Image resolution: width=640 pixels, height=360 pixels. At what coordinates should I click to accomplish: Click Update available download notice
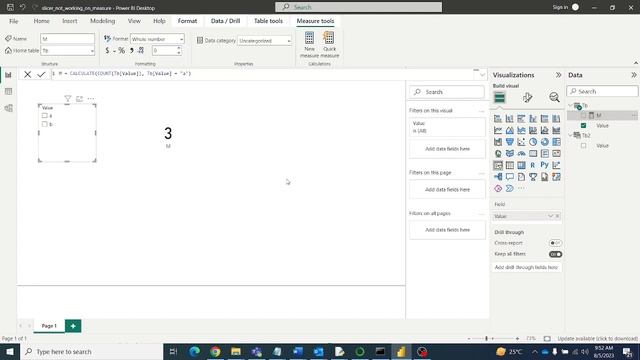tap(597, 339)
